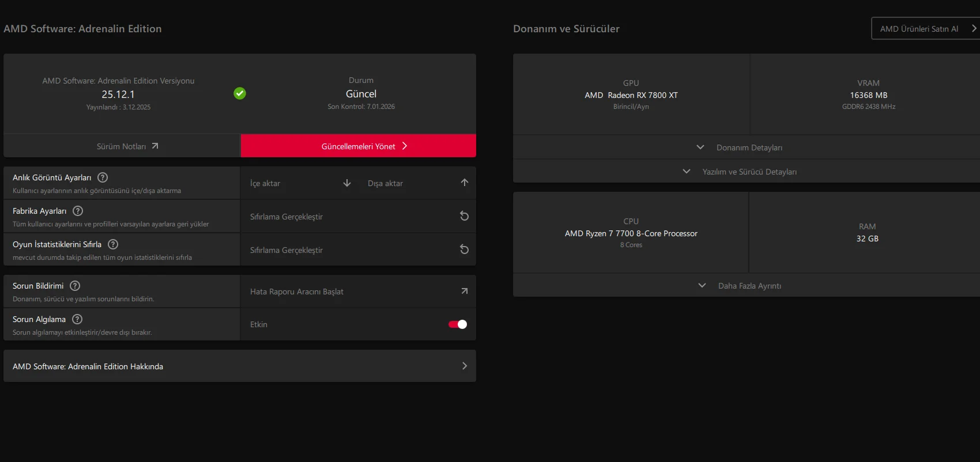
Task: Select Dışa aktar to export settings
Action: [x=417, y=183]
